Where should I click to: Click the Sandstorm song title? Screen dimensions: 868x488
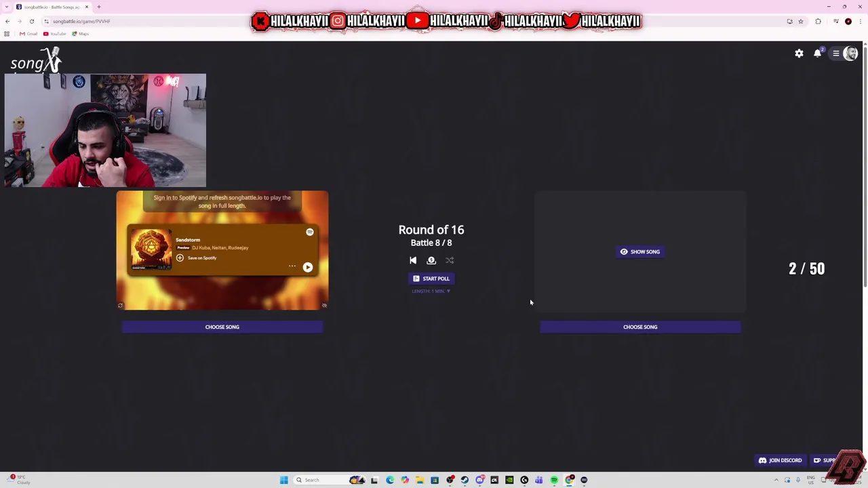pyautogui.click(x=188, y=240)
